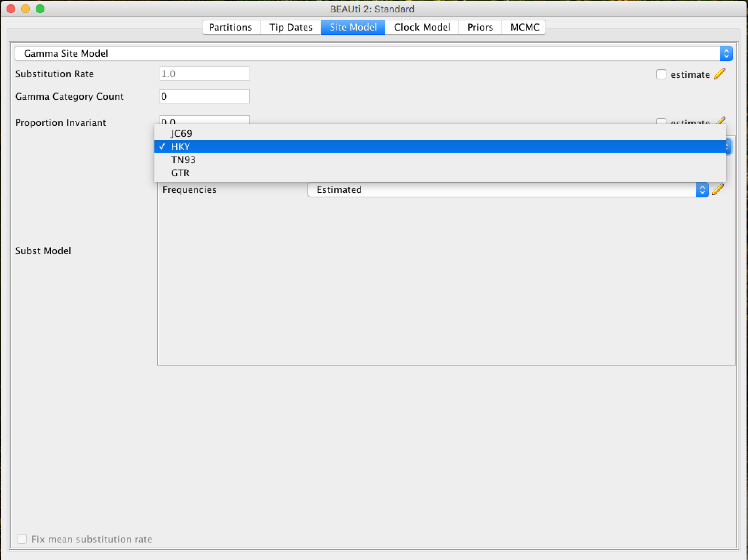Edit Substitution Rate with pencil icon
This screenshot has width=748, height=560.
[x=719, y=74]
